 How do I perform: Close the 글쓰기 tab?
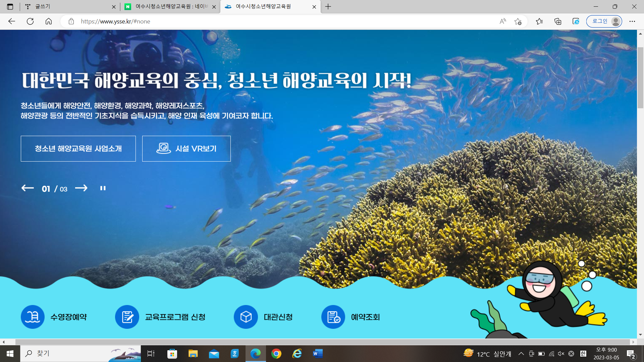114,7
